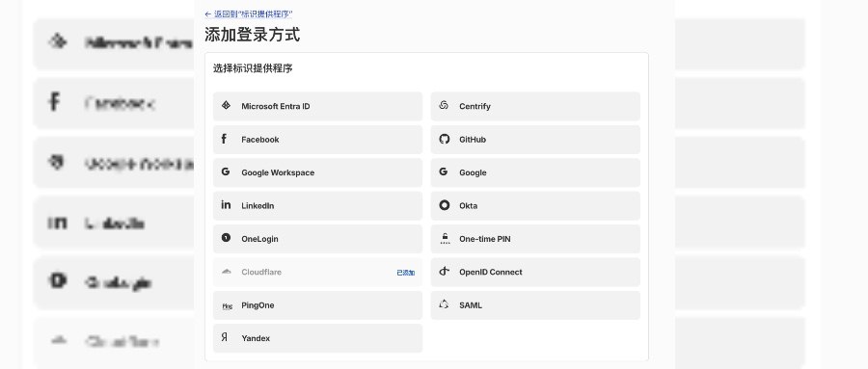Click the Facebook logo icon
Image resolution: width=868 pixels, height=369 pixels.
pos(224,139)
